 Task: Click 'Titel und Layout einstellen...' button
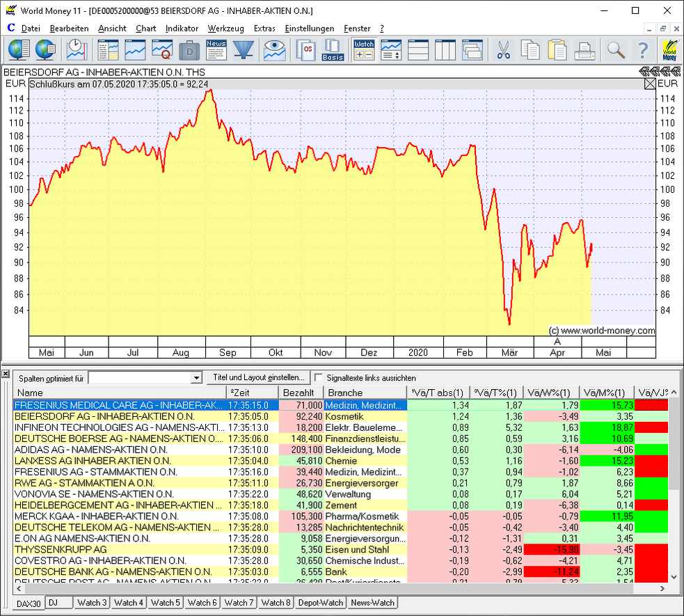tap(258, 377)
